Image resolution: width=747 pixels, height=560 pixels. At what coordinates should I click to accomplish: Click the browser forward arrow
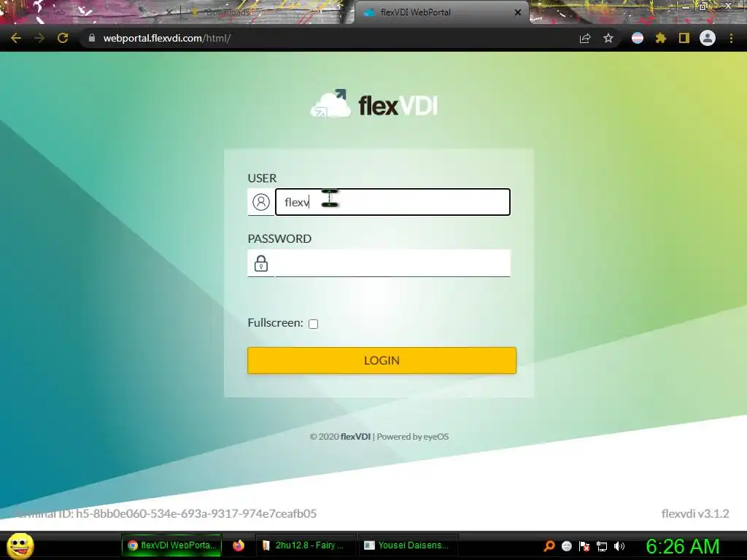(39, 38)
